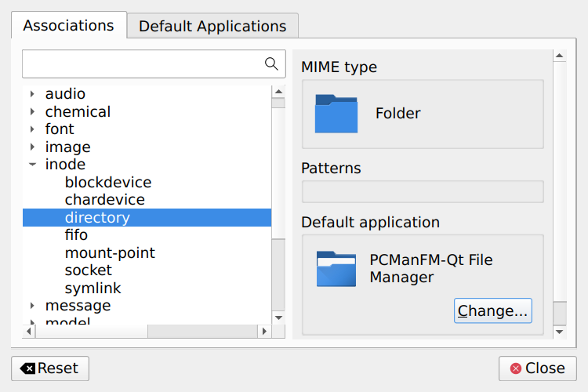Select the message category row
Image resolution: width=588 pixels, height=392 pixels.
click(x=147, y=306)
